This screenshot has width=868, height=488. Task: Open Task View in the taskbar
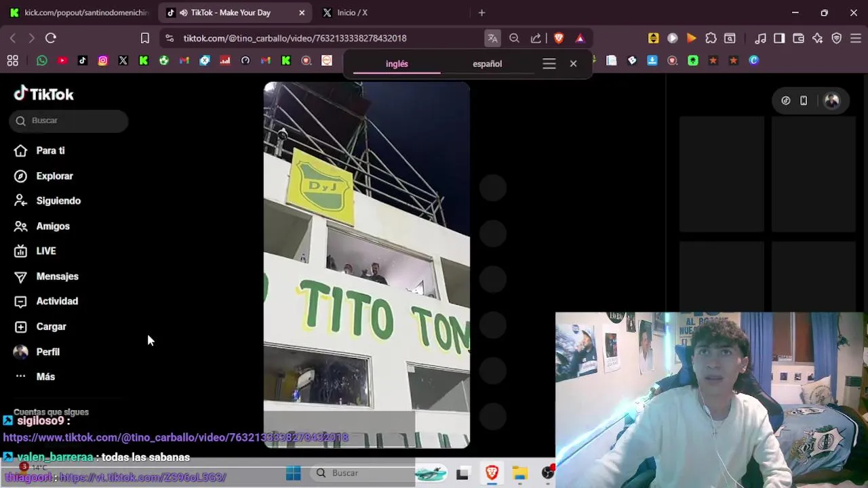coord(462,472)
